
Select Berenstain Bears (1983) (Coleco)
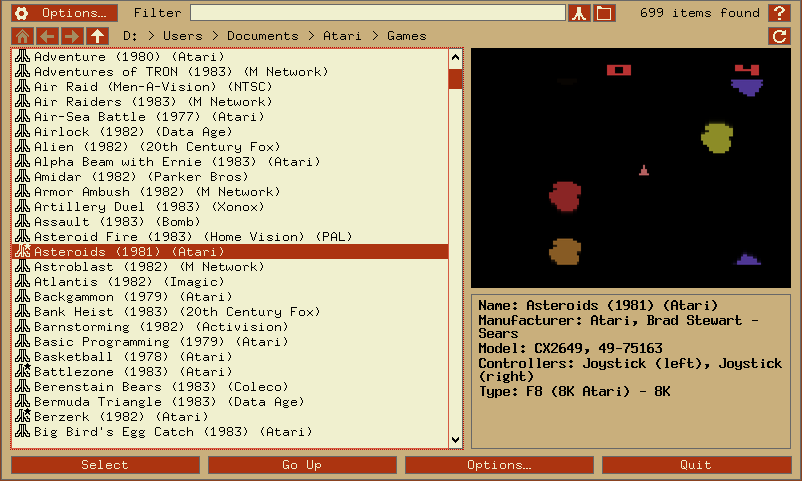click(230, 387)
